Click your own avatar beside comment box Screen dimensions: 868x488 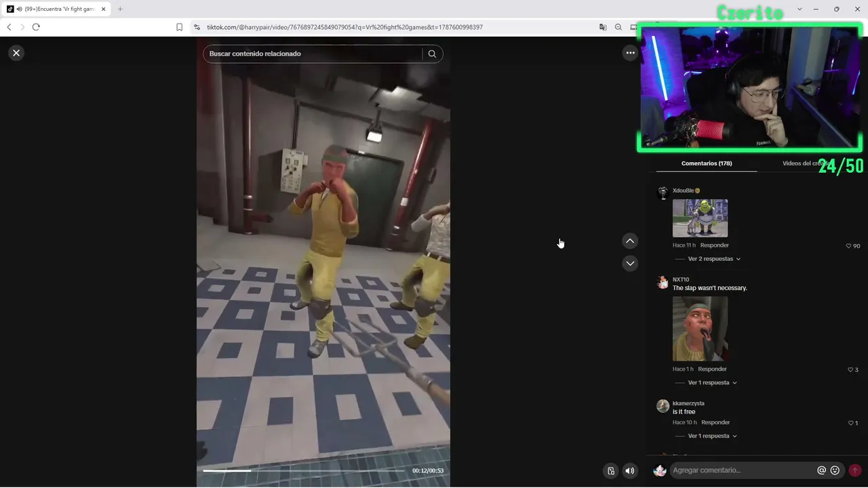(659, 470)
